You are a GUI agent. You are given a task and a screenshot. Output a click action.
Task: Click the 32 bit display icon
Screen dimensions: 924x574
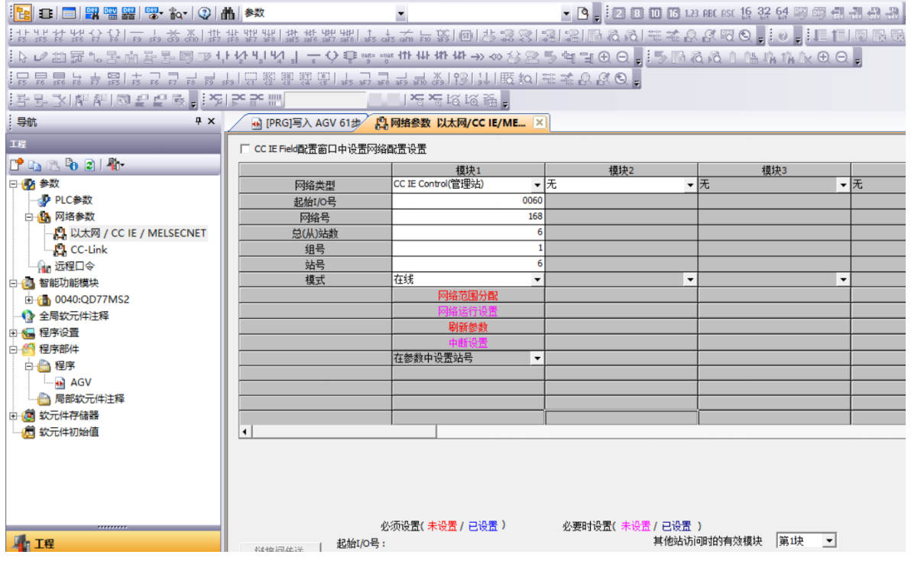click(x=764, y=13)
